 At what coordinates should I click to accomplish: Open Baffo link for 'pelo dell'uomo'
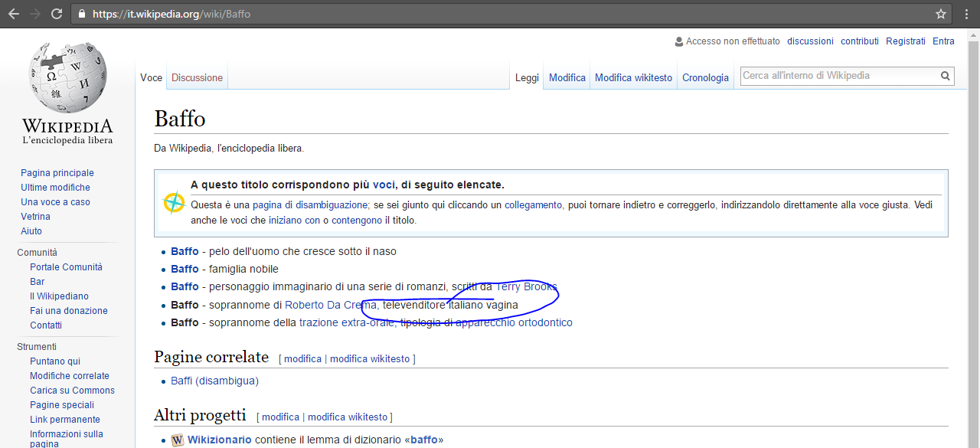tap(185, 251)
